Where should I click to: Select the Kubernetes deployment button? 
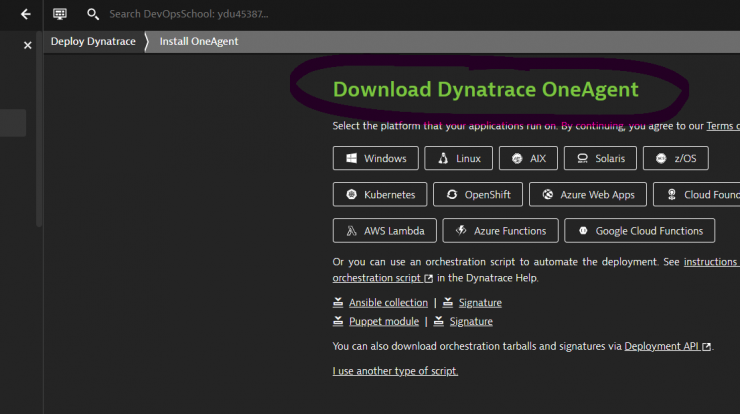[380, 194]
